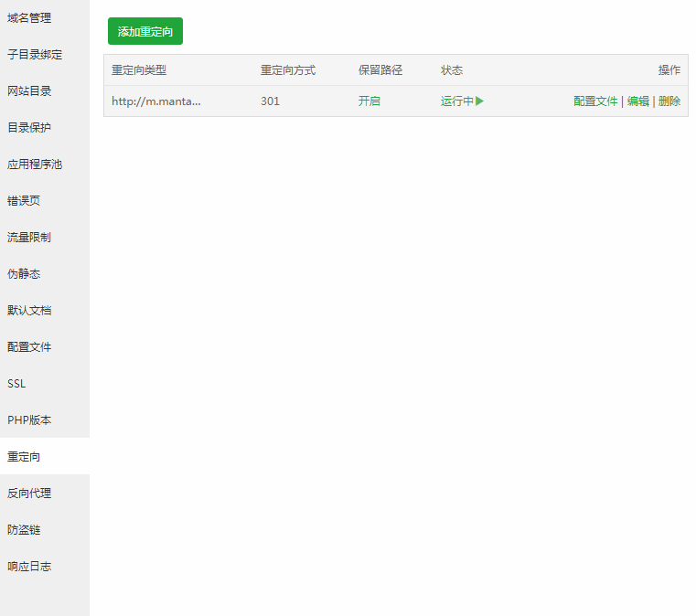The height and width of the screenshot is (616, 696).
Task: Click the 添加重定向 button
Action: [x=145, y=31]
